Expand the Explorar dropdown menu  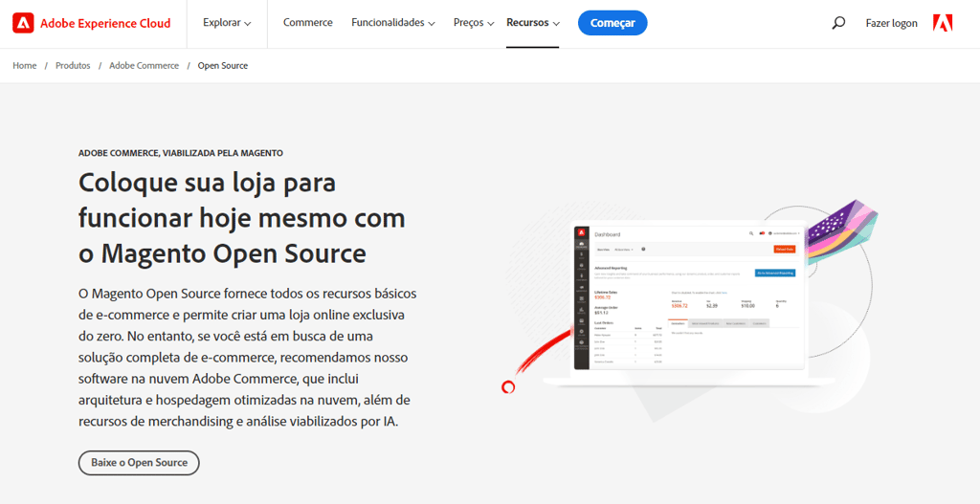click(x=227, y=23)
